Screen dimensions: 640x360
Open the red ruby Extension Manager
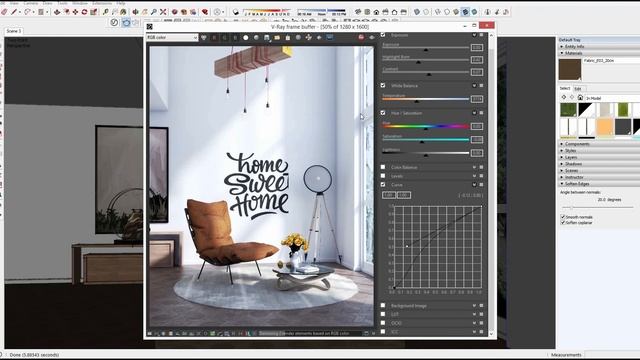(205, 12)
